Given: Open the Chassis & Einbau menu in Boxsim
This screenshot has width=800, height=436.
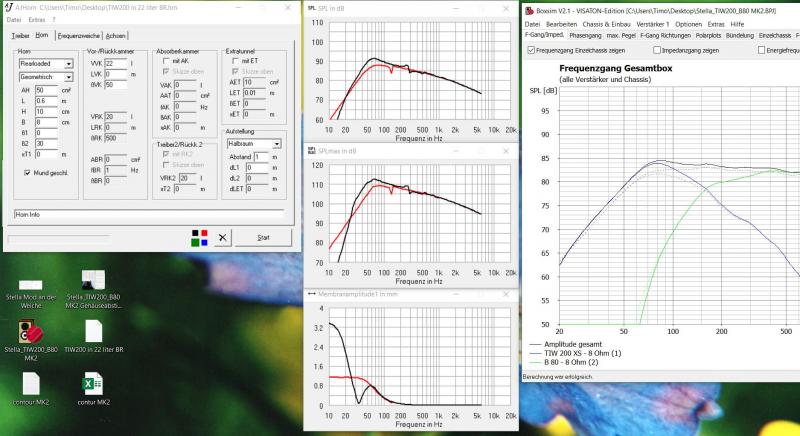Looking at the screenshot, I should click(x=606, y=24).
